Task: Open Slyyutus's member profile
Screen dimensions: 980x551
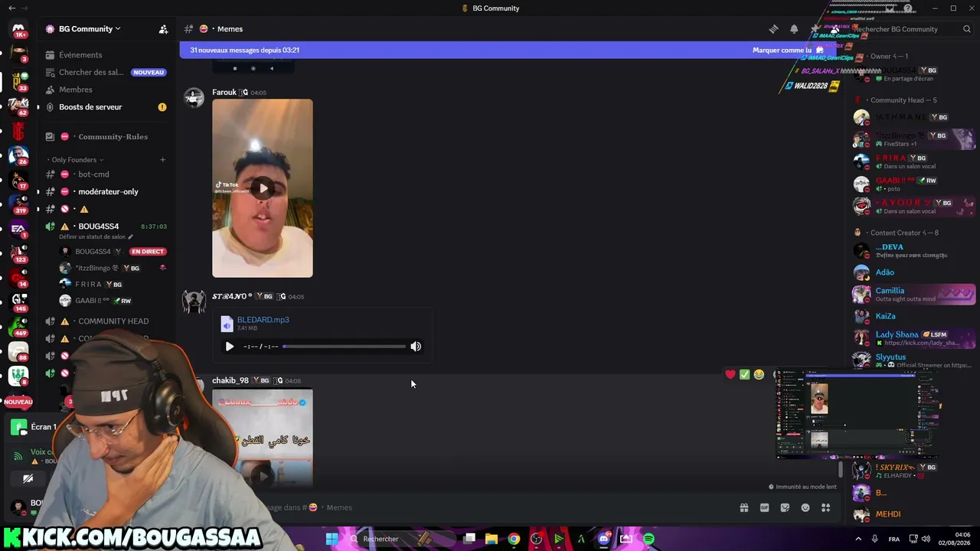Action: pos(914,360)
